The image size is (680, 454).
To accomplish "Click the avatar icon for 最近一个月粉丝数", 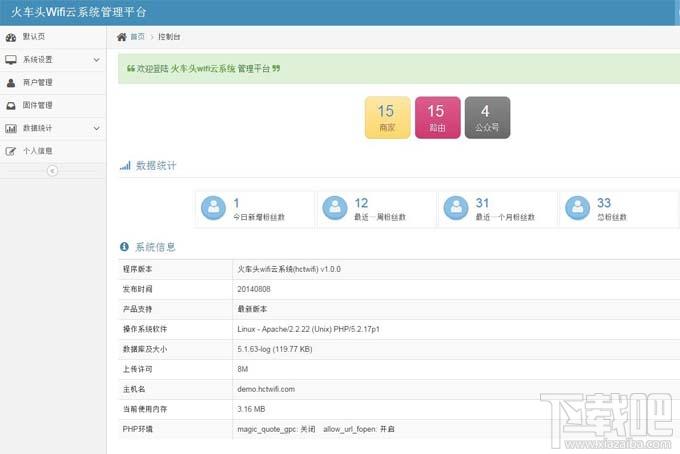I will (x=456, y=208).
